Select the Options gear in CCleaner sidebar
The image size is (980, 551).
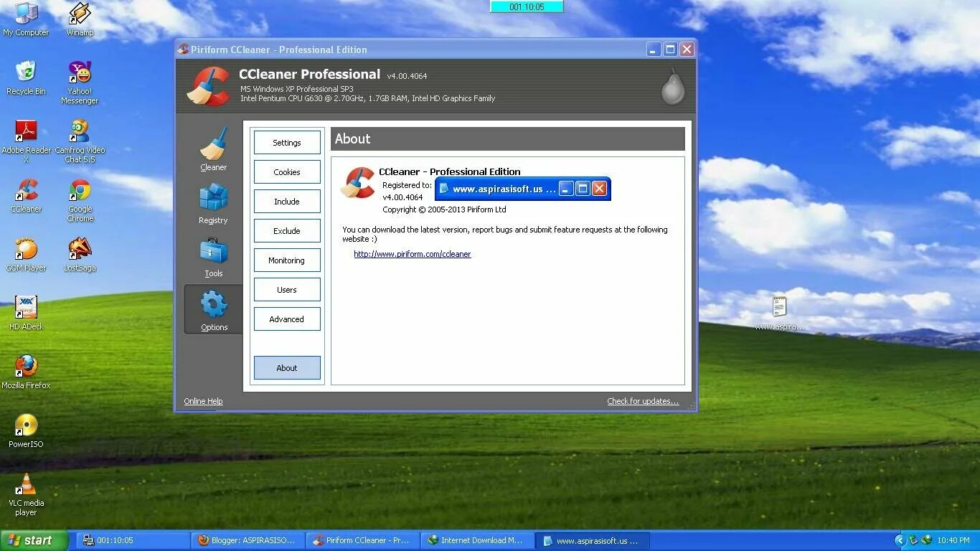pos(214,310)
